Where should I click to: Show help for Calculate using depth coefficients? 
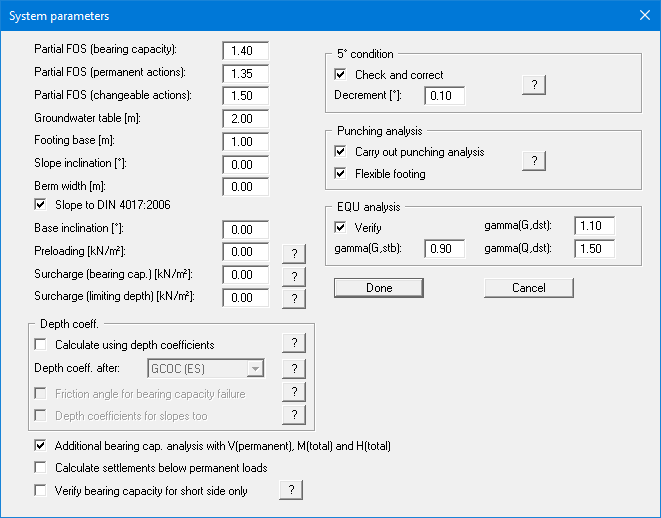point(293,344)
